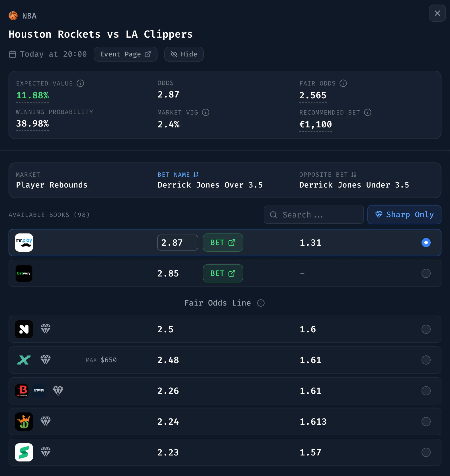Click the 2.4% market vig value

169,124
